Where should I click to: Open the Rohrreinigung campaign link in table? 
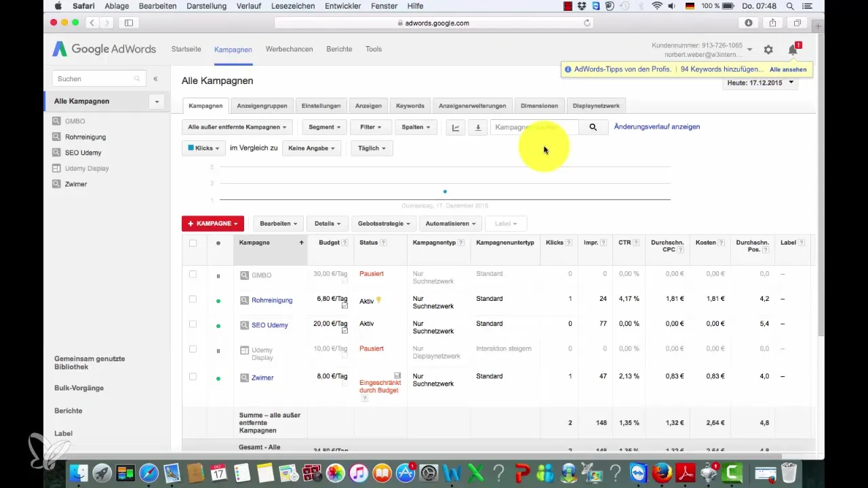272,300
